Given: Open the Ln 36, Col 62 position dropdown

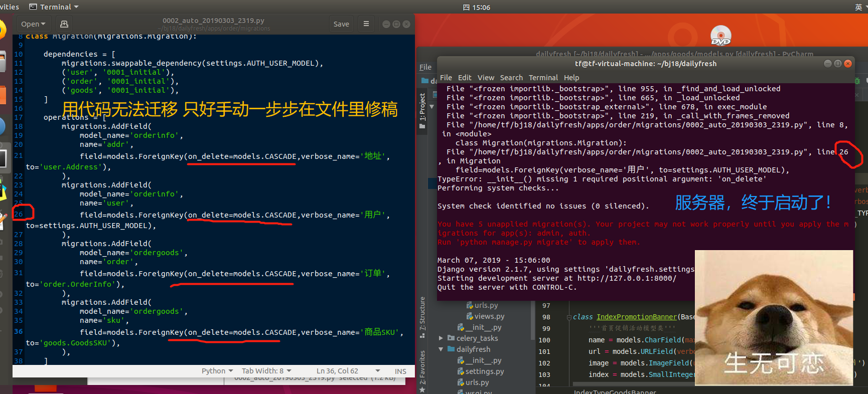Looking at the screenshot, I should click(348, 371).
